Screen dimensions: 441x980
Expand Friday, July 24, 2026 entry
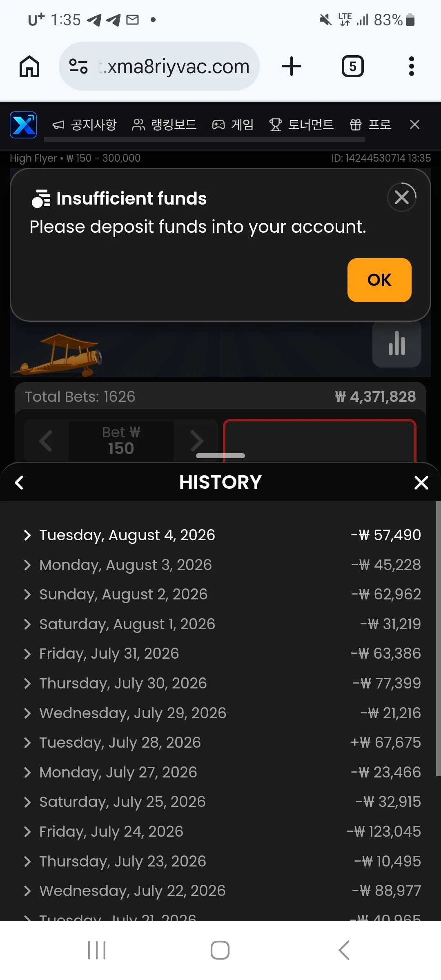[x=222, y=831]
